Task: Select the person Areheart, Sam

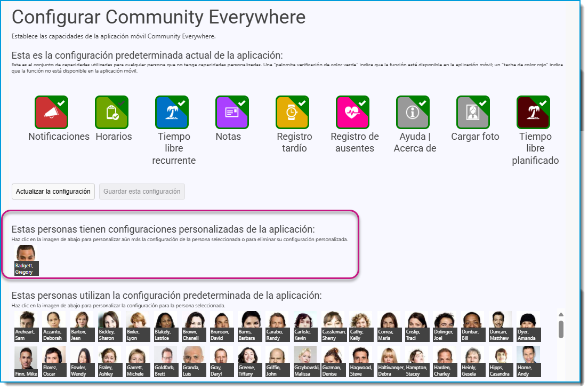Action: point(26,326)
